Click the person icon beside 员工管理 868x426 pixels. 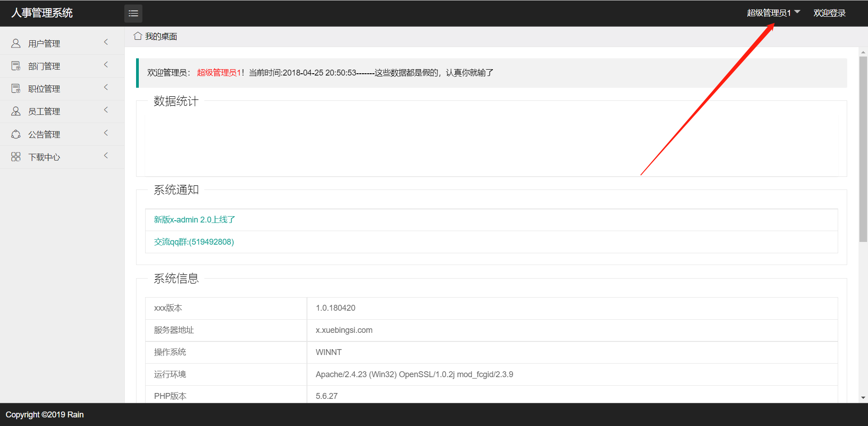point(16,111)
